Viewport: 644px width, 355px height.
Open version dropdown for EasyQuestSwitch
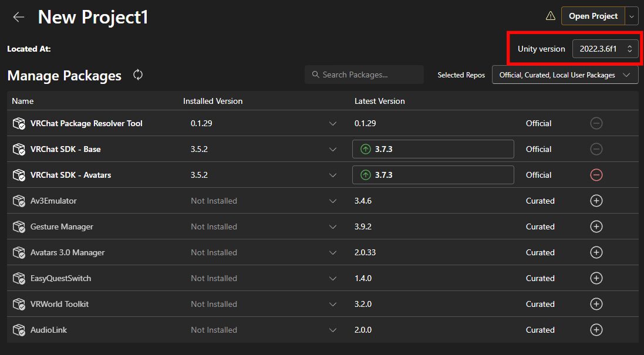click(x=333, y=279)
